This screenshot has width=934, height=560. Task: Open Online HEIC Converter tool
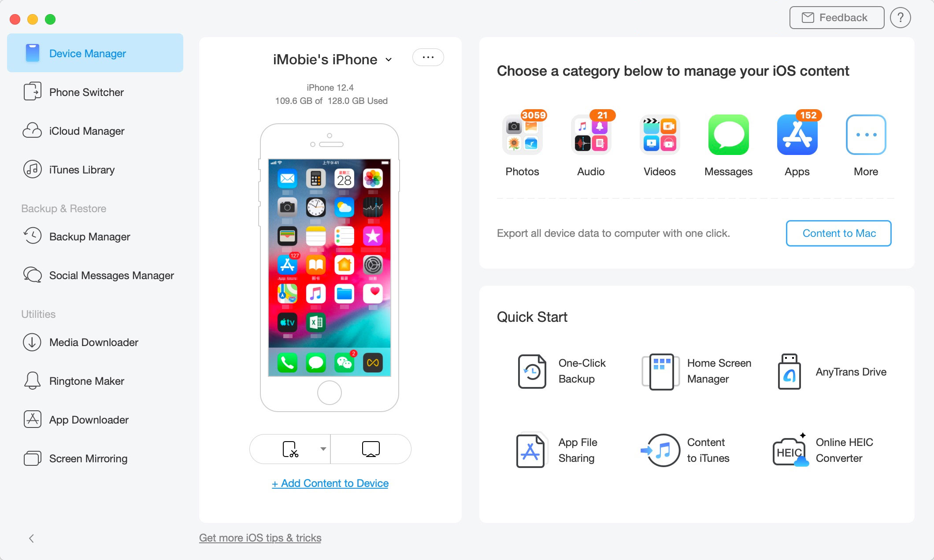[x=830, y=451]
